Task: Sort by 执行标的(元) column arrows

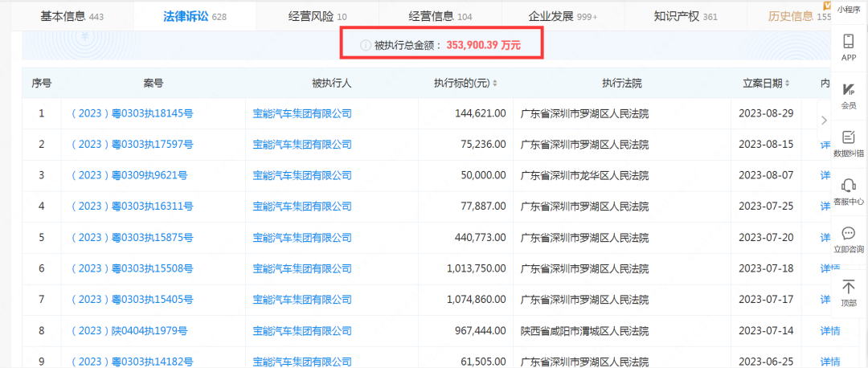Action: click(495, 84)
